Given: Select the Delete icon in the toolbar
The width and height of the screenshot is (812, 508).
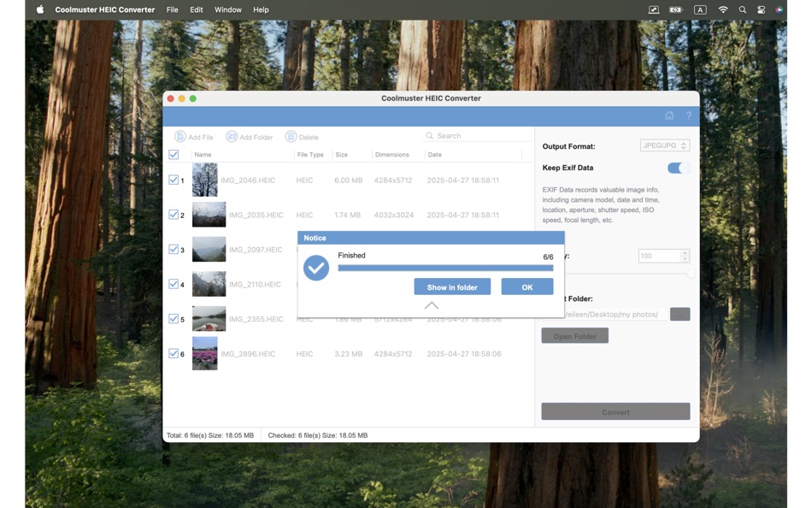Looking at the screenshot, I should click(291, 136).
